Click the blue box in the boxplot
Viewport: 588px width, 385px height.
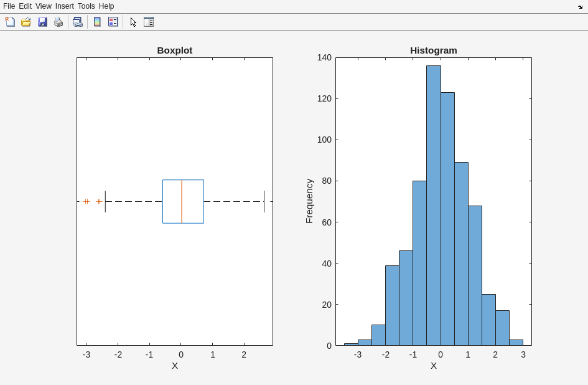click(x=193, y=201)
